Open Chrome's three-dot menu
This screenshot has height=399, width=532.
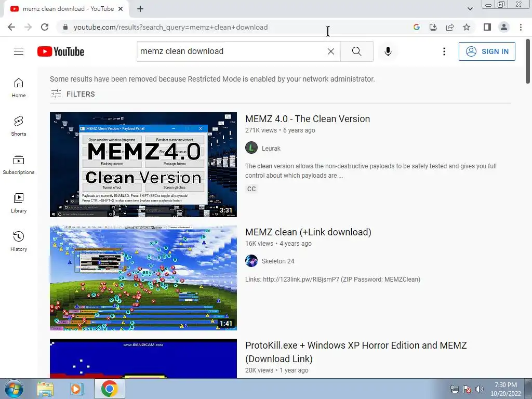pyautogui.click(x=521, y=27)
